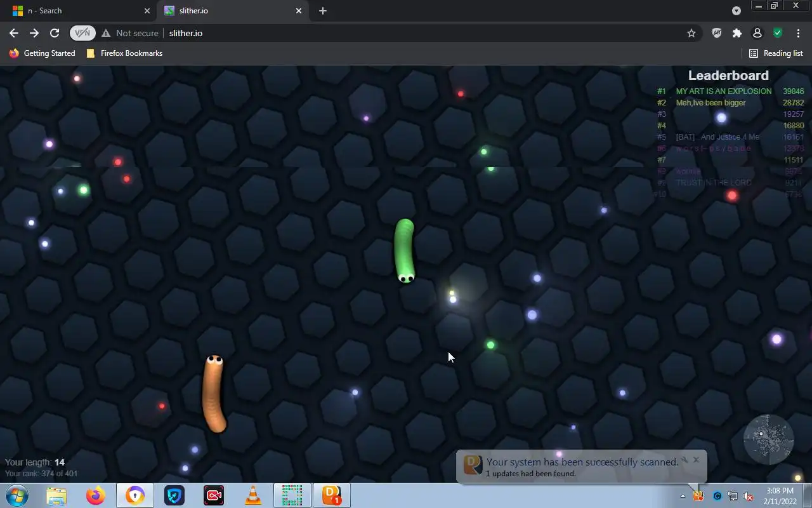Open the red screen recorder taskbar app

(214, 495)
